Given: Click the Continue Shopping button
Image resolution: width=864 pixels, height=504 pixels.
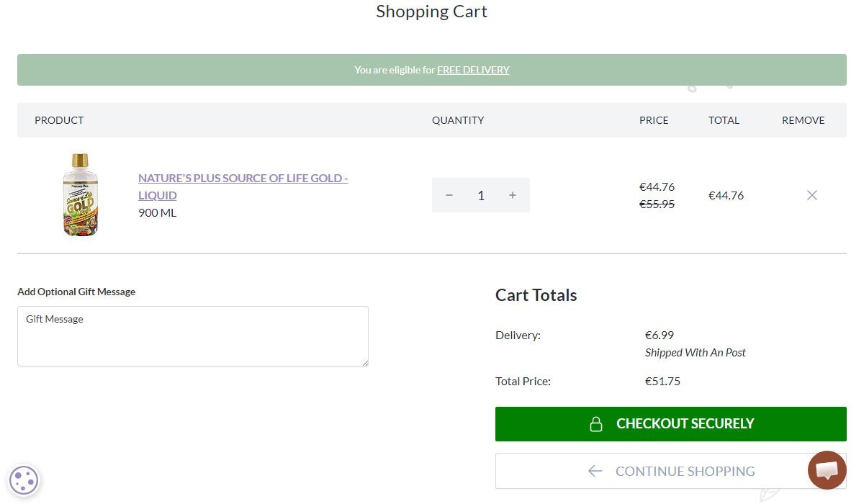Looking at the screenshot, I should [671, 471].
